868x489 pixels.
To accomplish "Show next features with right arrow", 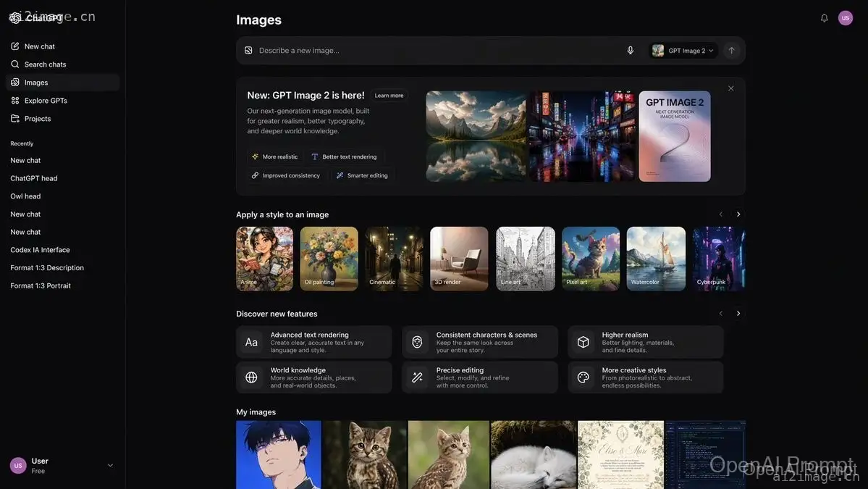I will pos(738,314).
